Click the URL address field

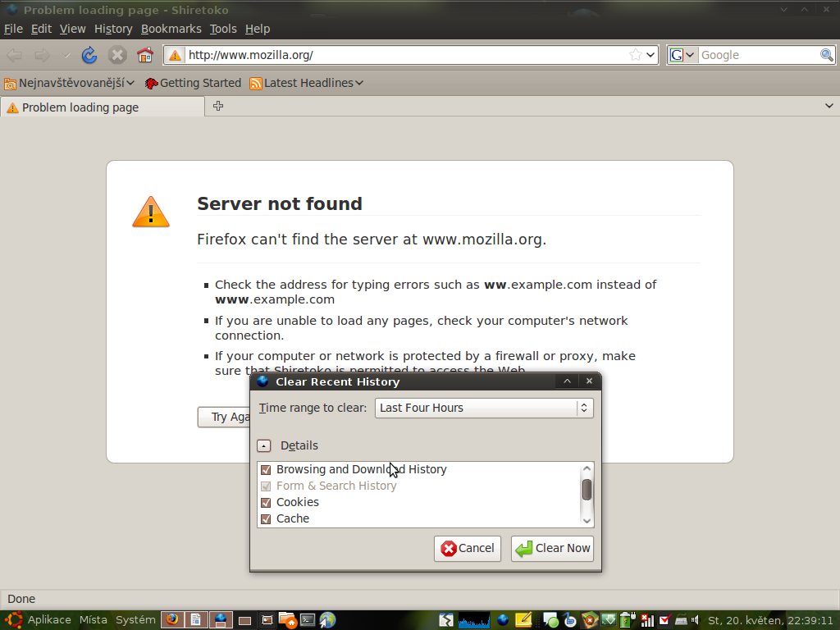point(407,55)
